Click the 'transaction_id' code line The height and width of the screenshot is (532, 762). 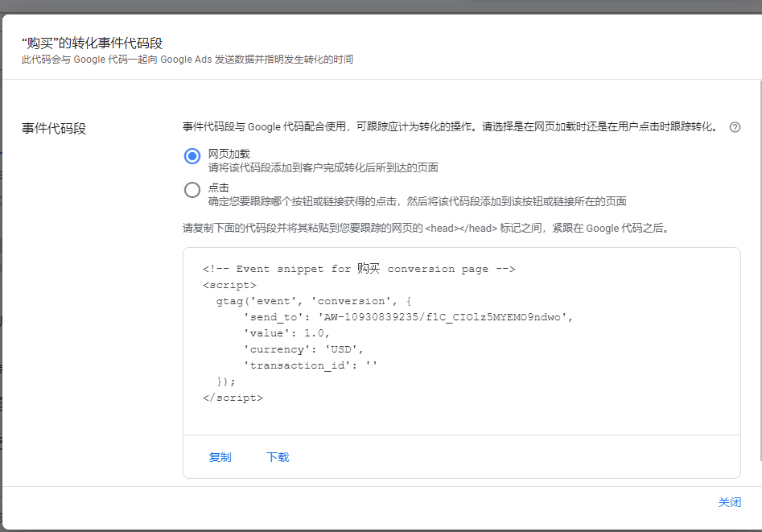point(311,365)
